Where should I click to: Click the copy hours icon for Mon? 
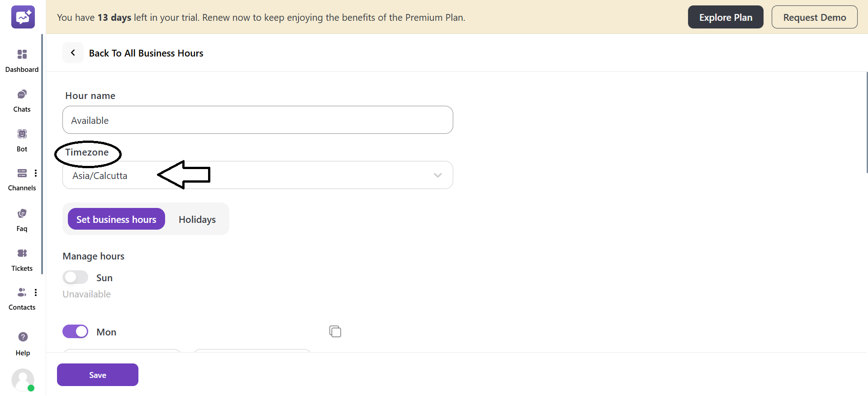[x=335, y=331]
